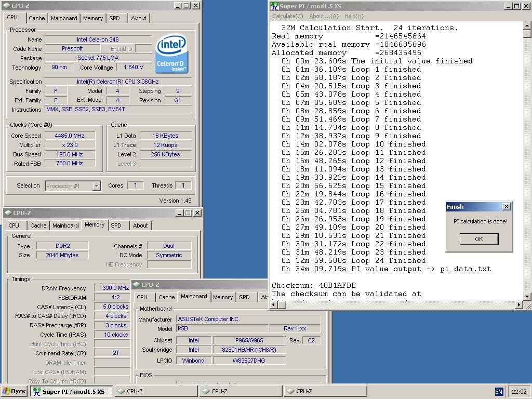Click the PI value output pi_data.txt line
Screen dimensions: 532x399
pos(386,269)
